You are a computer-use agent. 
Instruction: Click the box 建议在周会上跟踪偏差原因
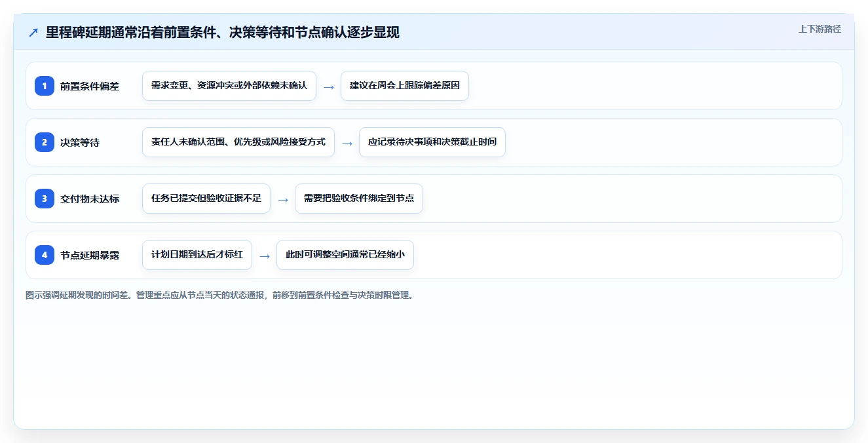[405, 86]
